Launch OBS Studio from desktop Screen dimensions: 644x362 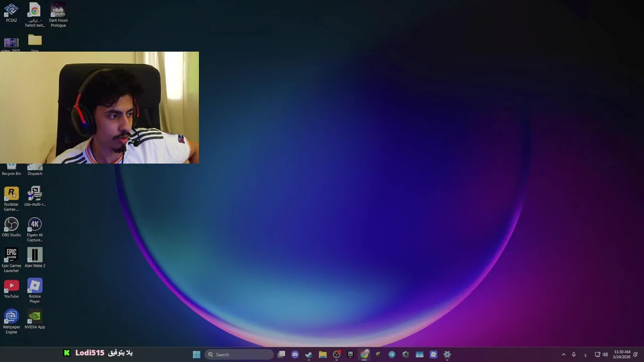[x=11, y=227]
